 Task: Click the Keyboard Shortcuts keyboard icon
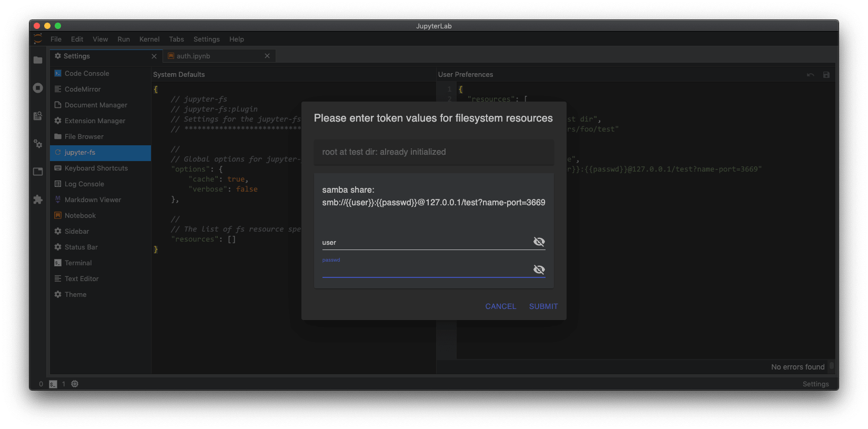pos(58,168)
